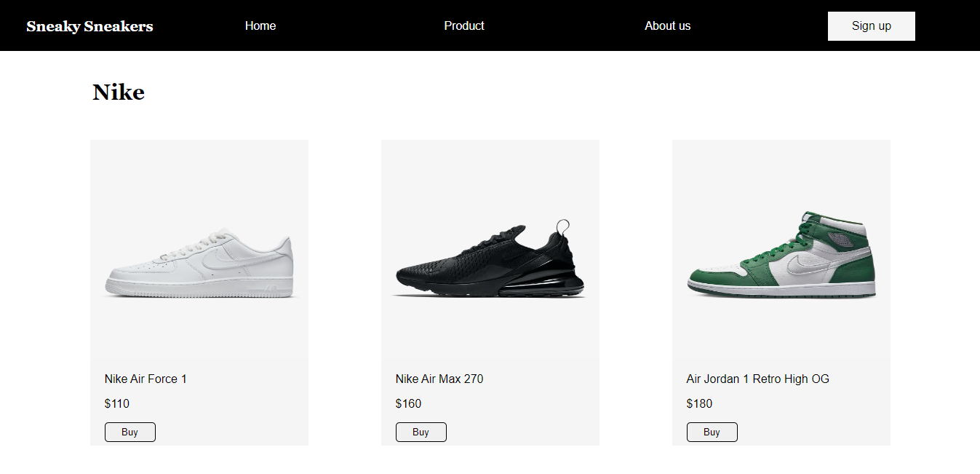The height and width of the screenshot is (474, 980).
Task: Click the $110 price label
Action: click(x=117, y=403)
